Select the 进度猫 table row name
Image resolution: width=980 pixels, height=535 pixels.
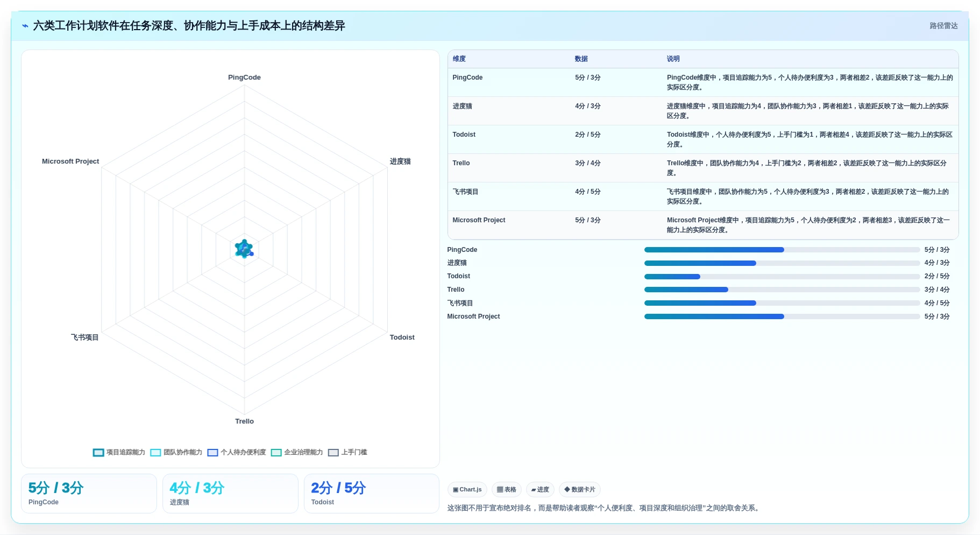[463, 106]
